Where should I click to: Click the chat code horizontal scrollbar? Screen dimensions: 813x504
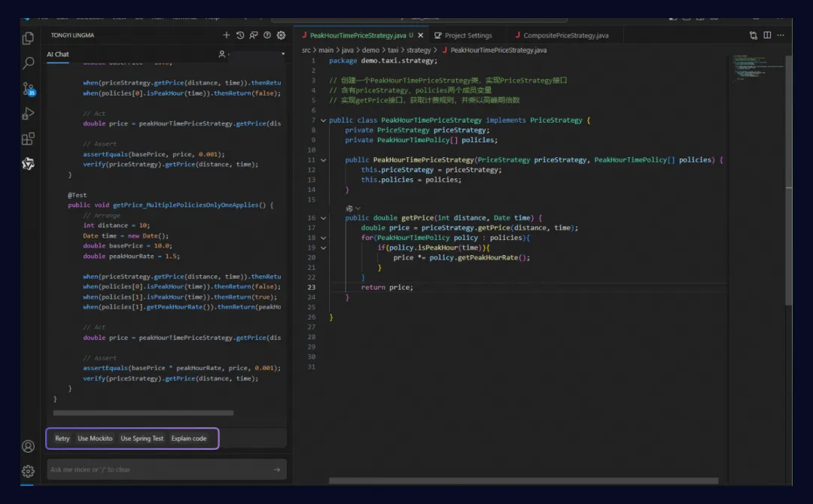coord(143,413)
